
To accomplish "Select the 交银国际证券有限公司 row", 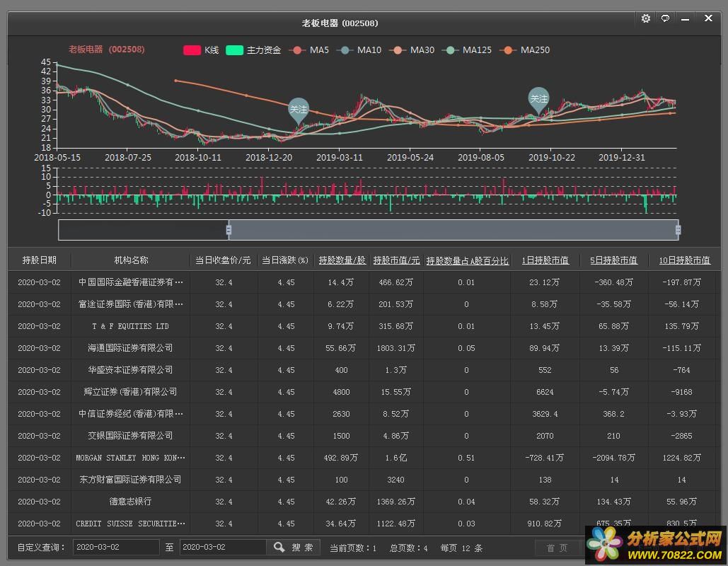I will tap(362, 436).
